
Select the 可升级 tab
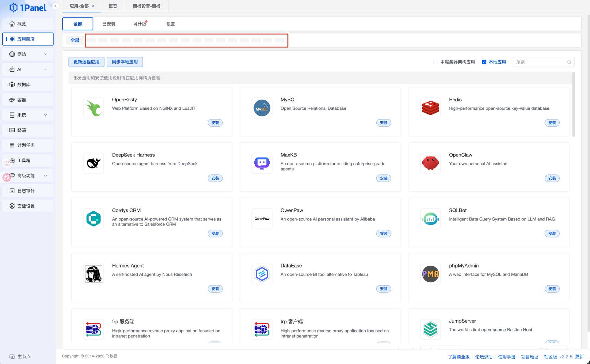click(140, 24)
